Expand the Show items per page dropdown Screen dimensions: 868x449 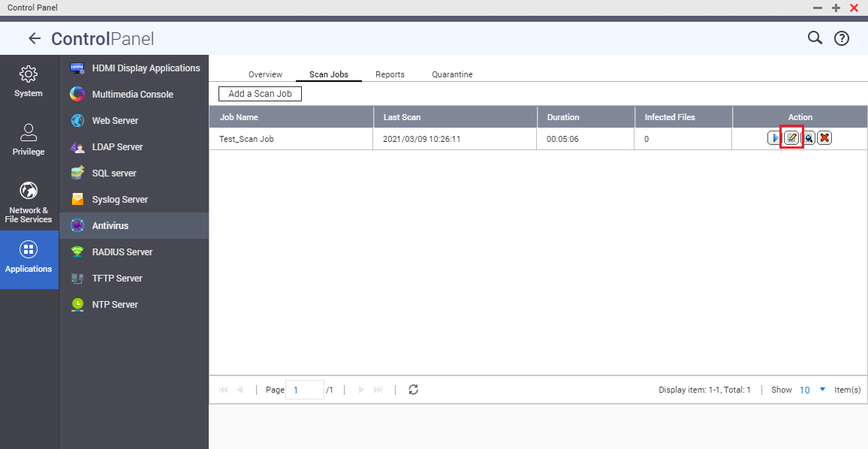pos(822,390)
